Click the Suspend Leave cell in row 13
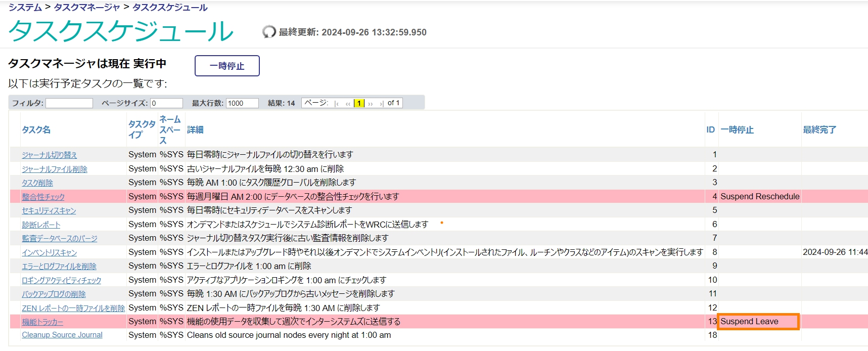Image resolution: width=868 pixels, height=351 pixels. (758, 322)
